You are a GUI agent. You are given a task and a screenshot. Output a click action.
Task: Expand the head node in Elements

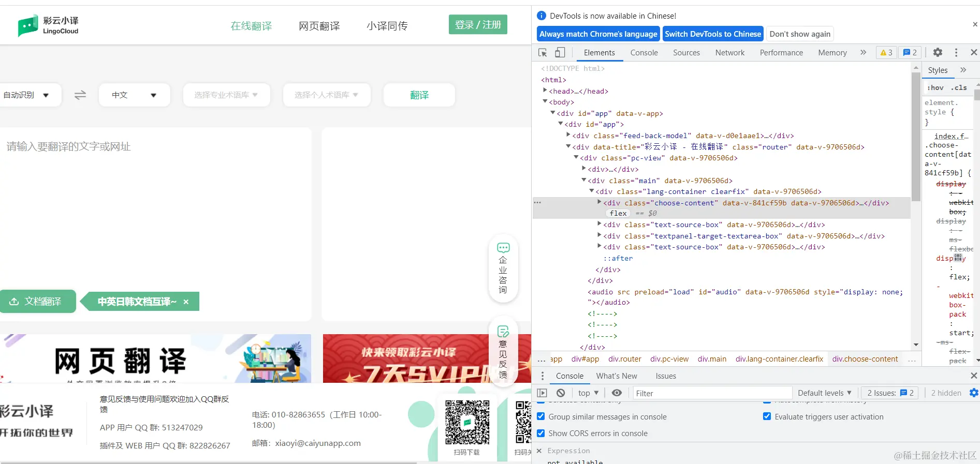click(x=545, y=91)
